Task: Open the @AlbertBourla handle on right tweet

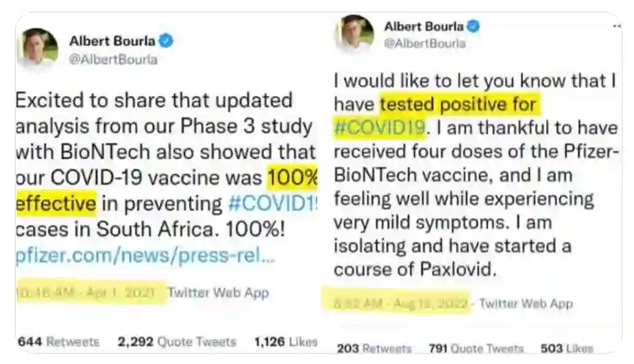Action: coord(424,44)
